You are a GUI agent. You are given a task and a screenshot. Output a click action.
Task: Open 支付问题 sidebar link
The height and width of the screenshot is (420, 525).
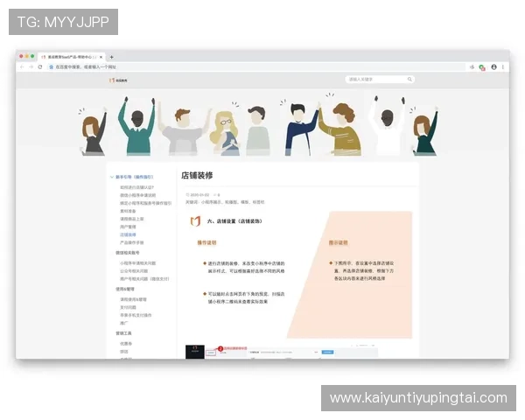click(x=128, y=307)
